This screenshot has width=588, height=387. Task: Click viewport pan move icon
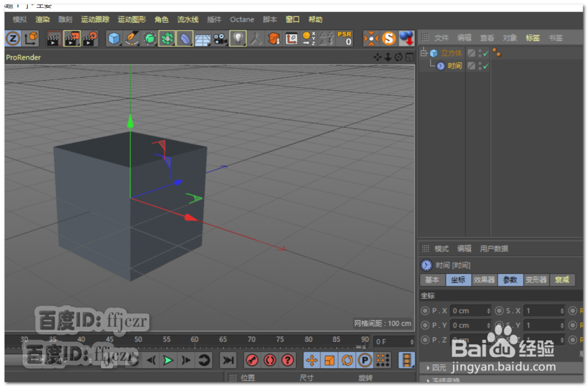click(377, 57)
